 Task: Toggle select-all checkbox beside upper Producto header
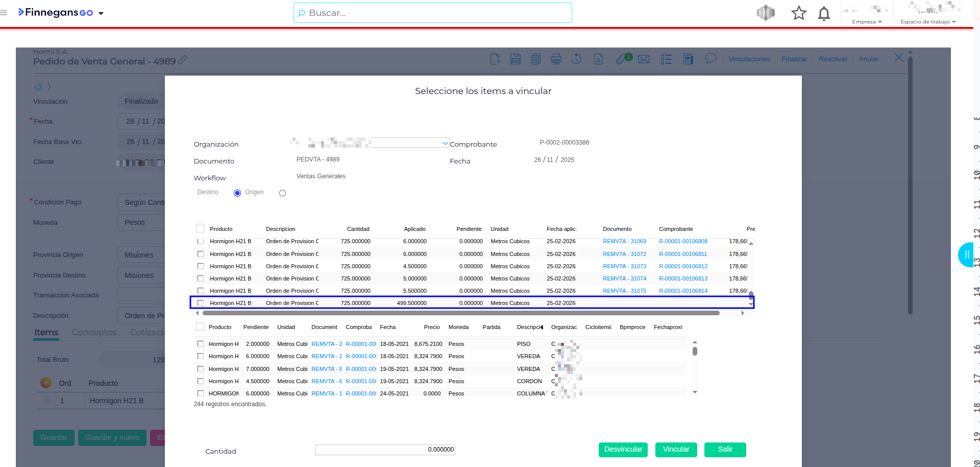(x=200, y=228)
